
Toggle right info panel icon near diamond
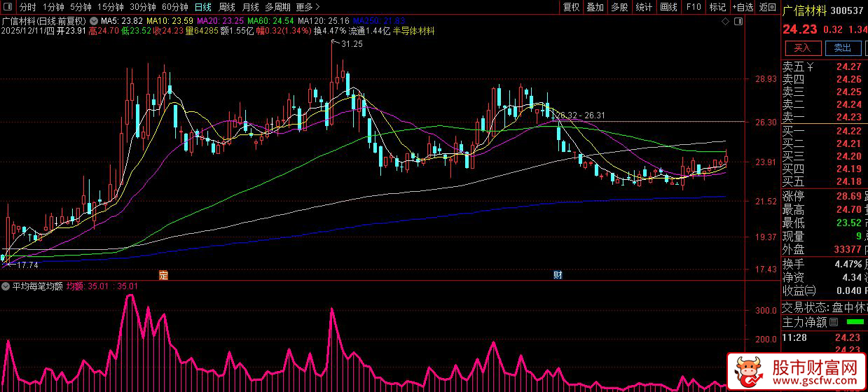[x=738, y=22]
